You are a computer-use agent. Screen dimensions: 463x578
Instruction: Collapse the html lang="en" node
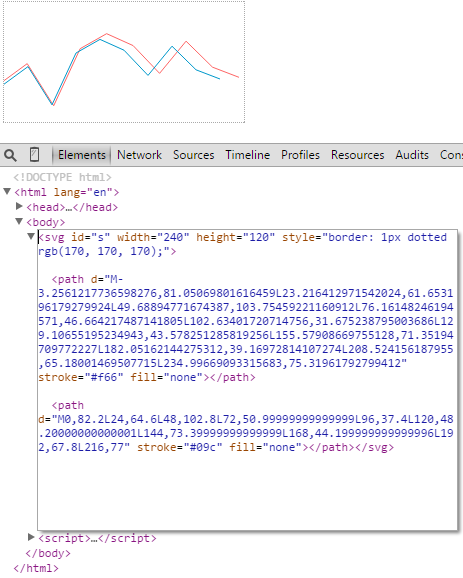7,191
